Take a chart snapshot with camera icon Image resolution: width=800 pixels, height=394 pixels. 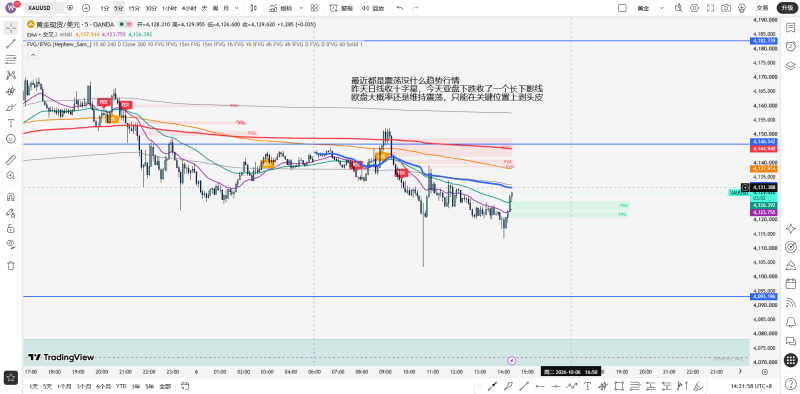coord(726,8)
